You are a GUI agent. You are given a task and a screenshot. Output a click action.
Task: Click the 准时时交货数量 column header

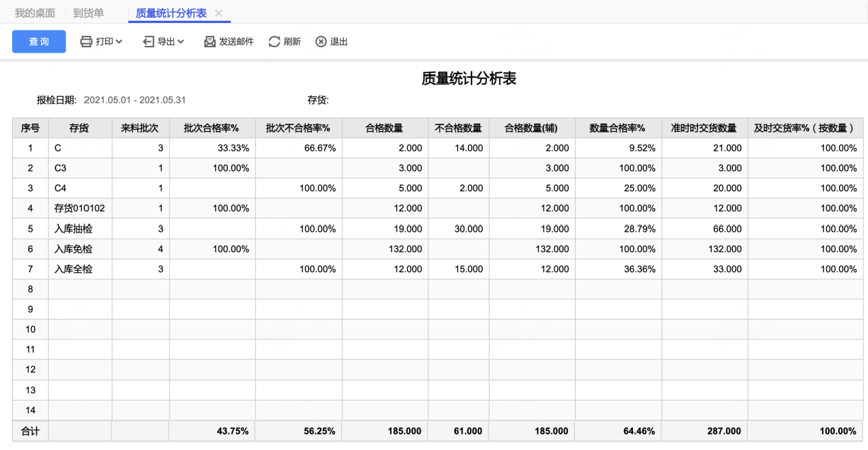point(704,128)
